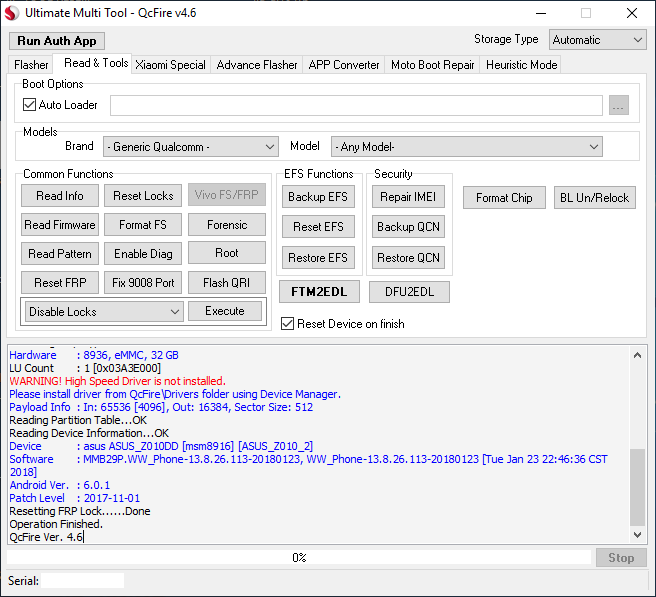Click the 'Reading Partition Table...OK' line
The height and width of the screenshot is (597, 656).
pyautogui.click(x=78, y=420)
